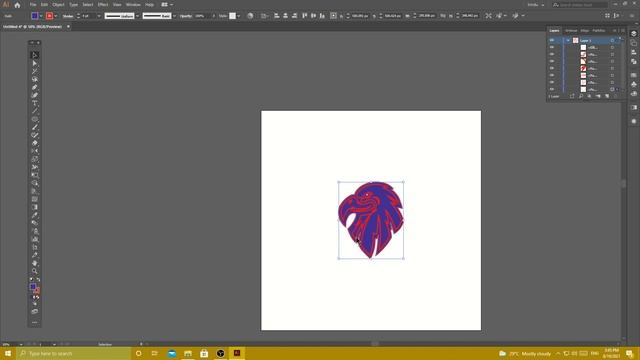Image resolution: width=640 pixels, height=360 pixels.
Task: Click the Search Adobe Stock field
Action: [580, 5]
